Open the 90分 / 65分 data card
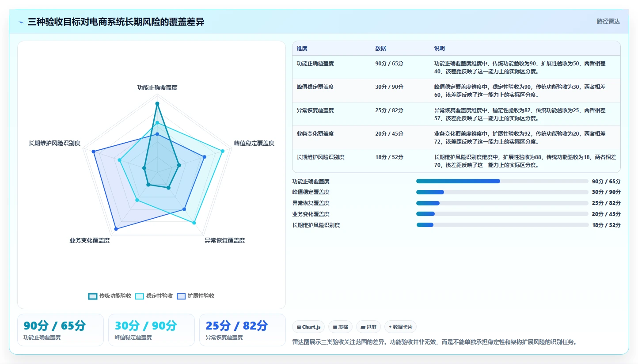 point(61,330)
